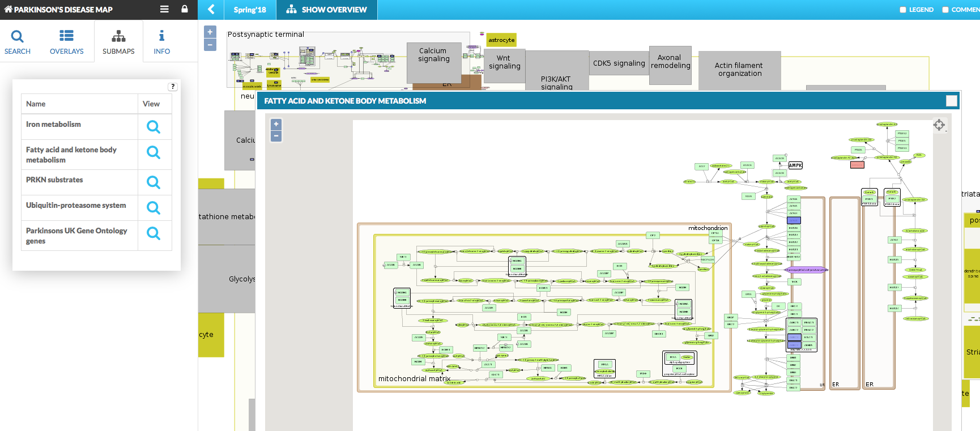
Task: Click the Spring'18 version label
Action: point(250,10)
